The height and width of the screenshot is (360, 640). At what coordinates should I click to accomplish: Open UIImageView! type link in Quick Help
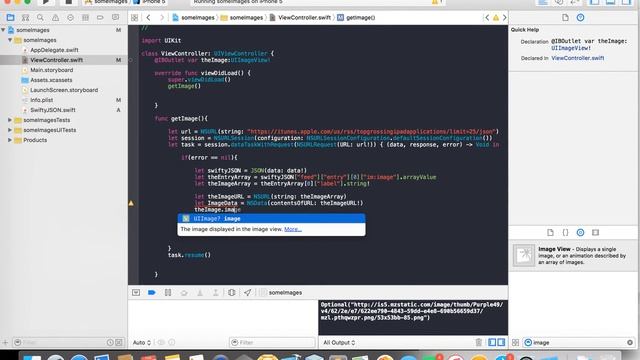pyautogui.click(x=571, y=48)
